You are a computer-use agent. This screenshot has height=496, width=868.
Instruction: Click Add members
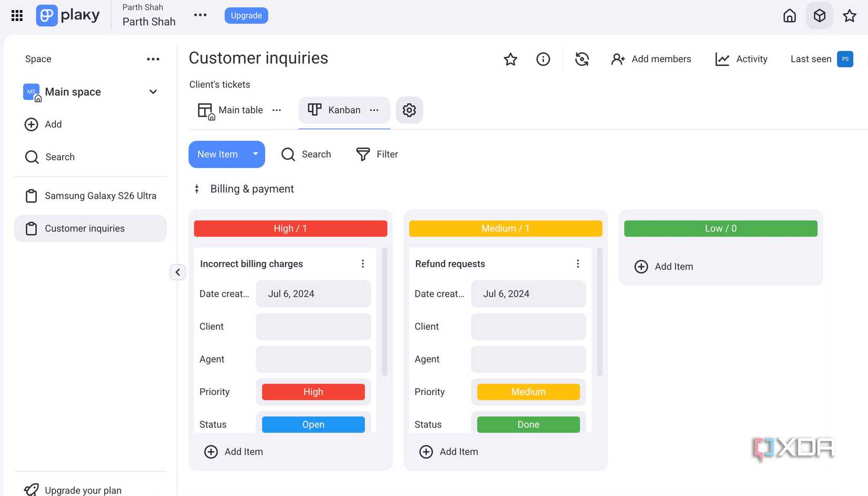pyautogui.click(x=651, y=59)
